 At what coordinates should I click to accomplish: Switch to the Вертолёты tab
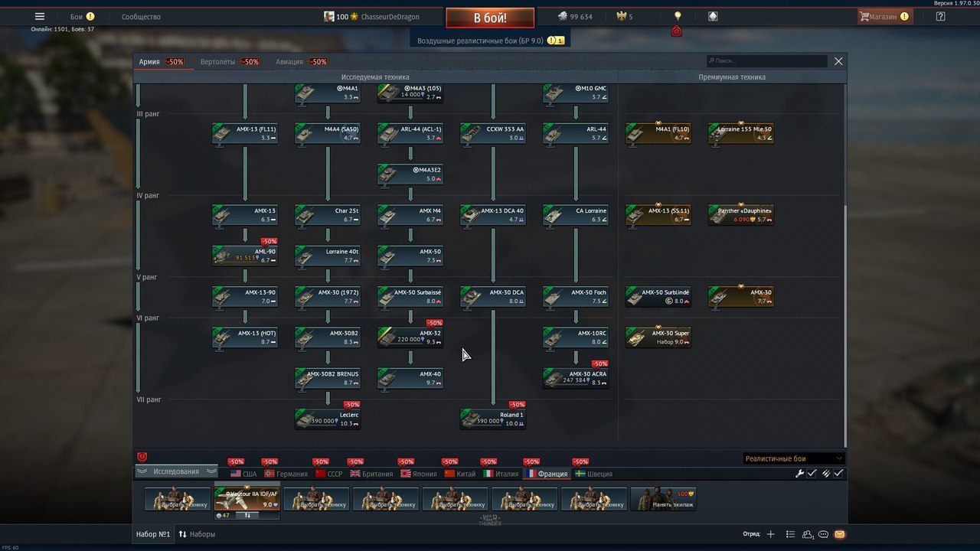230,61
